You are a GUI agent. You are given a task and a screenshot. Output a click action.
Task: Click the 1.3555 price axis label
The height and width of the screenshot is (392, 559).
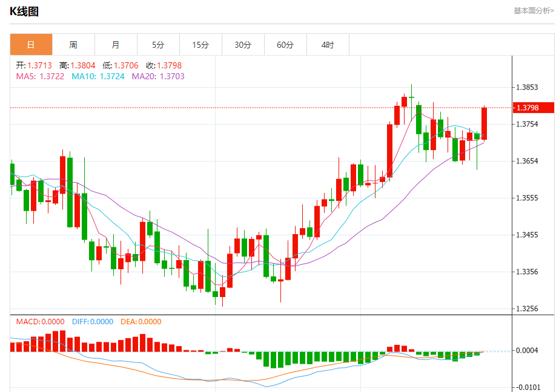click(x=527, y=198)
